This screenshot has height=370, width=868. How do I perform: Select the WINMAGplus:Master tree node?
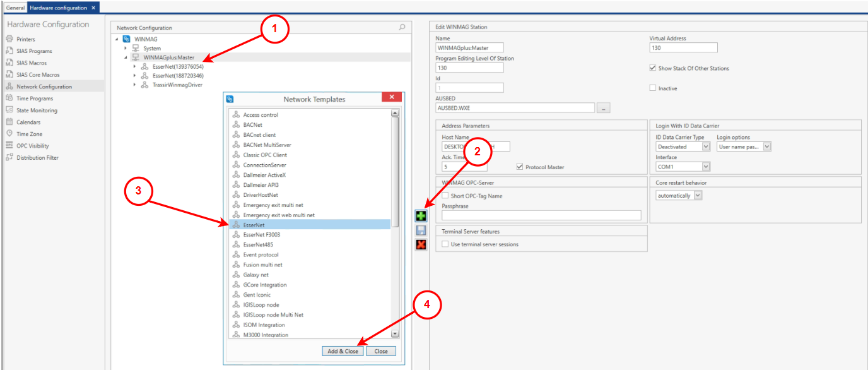(168, 57)
